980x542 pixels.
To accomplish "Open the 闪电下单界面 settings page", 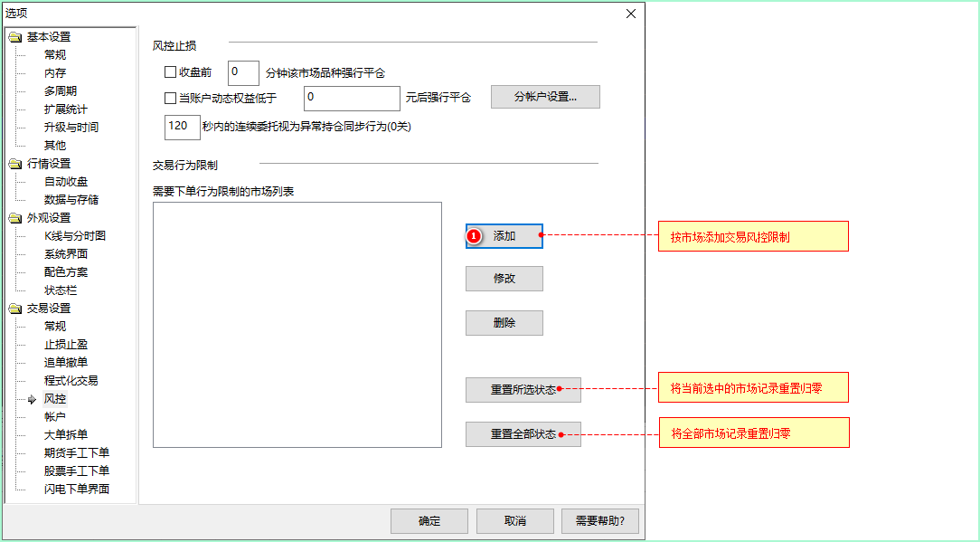I will pyautogui.click(x=76, y=489).
